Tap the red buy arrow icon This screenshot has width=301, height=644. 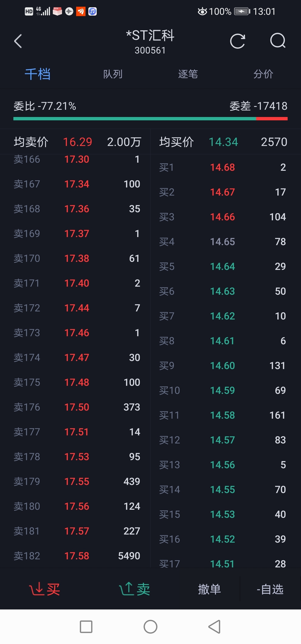[x=37, y=589]
